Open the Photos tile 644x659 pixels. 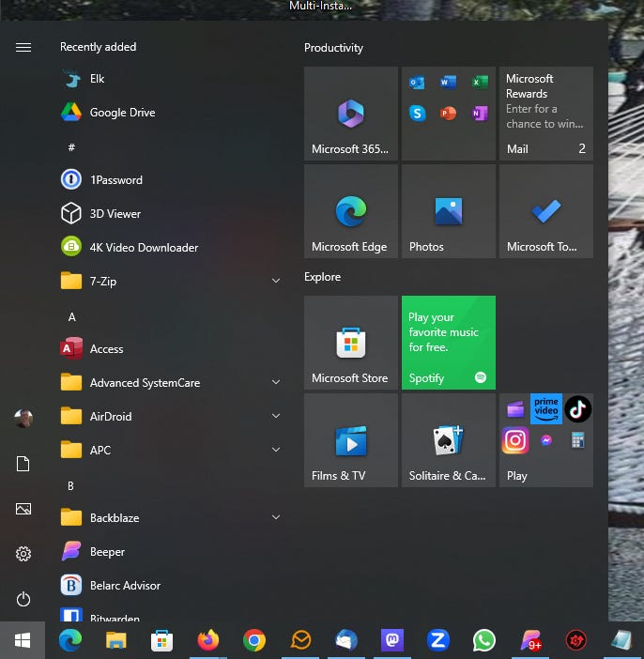click(x=449, y=211)
